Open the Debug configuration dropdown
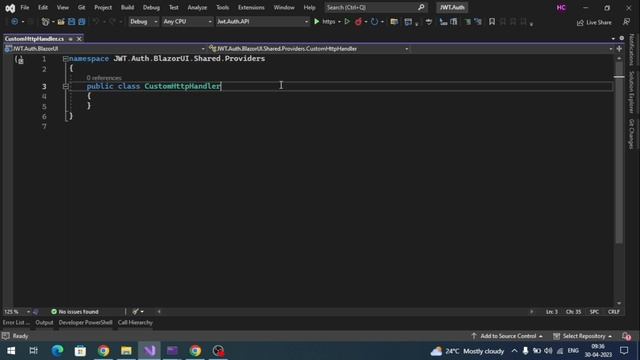The width and height of the screenshot is (640, 360). 143,22
